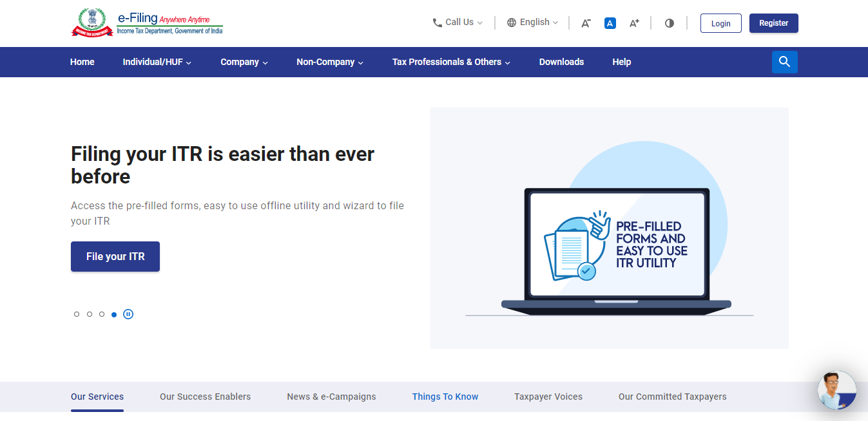Image resolution: width=868 pixels, height=421 pixels.
Task: Click the Income Tax Department emblem logo
Action: 92,23
